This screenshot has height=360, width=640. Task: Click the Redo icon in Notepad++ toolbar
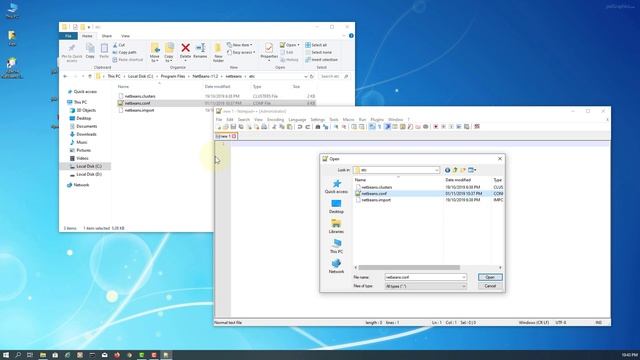308,127
